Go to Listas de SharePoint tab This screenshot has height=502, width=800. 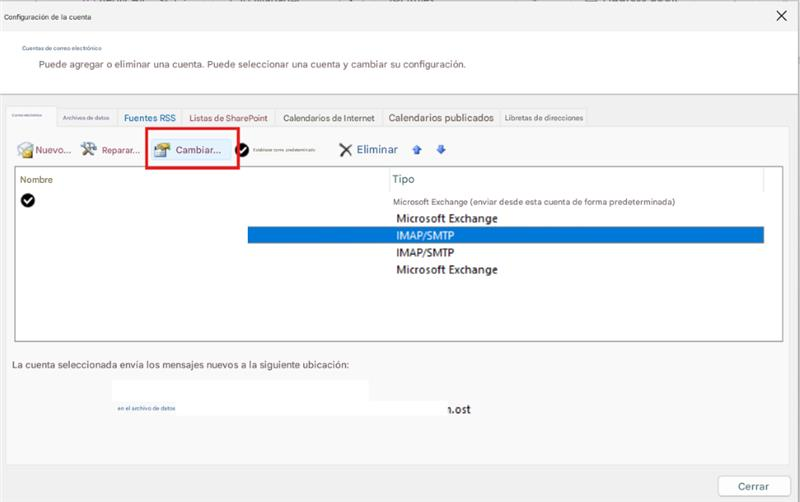[228, 118]
